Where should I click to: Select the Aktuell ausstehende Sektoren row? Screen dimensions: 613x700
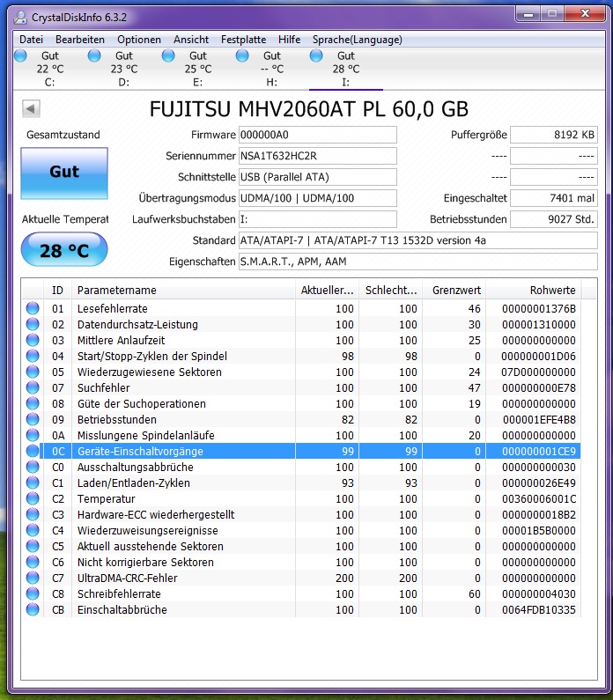point(301,546)
